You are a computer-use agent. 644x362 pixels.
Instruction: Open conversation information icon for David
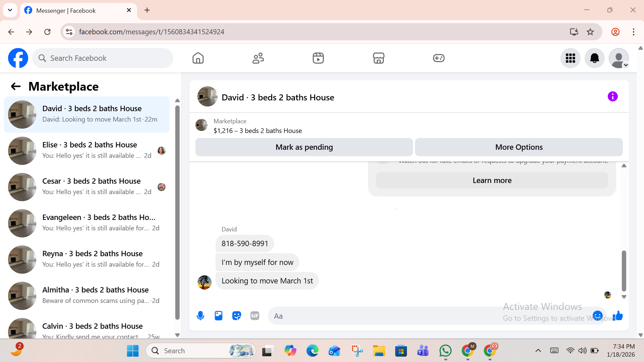613,97
